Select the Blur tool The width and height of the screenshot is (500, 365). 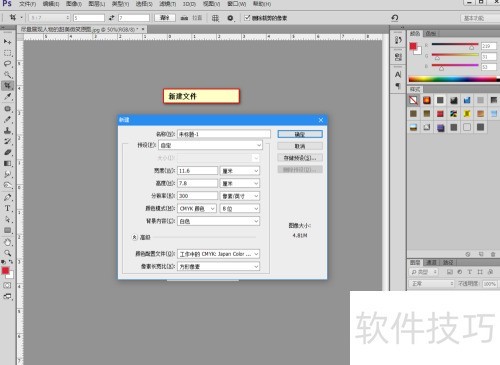7,174
